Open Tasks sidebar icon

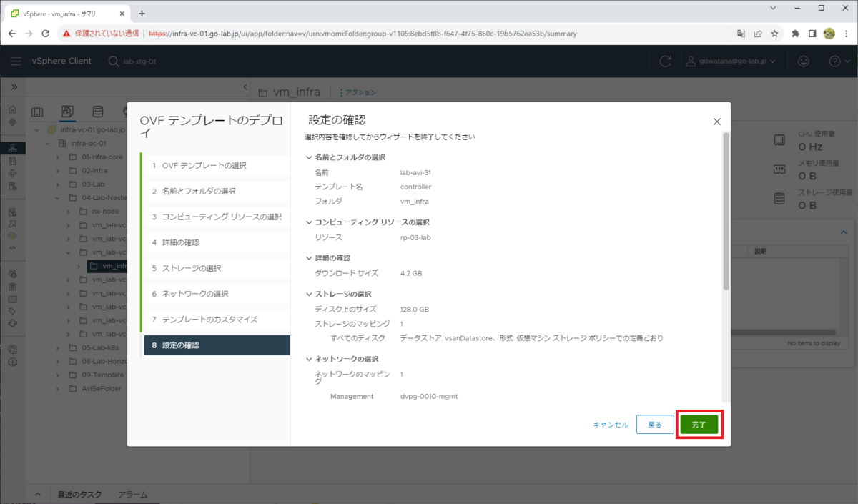pos(12,287)
